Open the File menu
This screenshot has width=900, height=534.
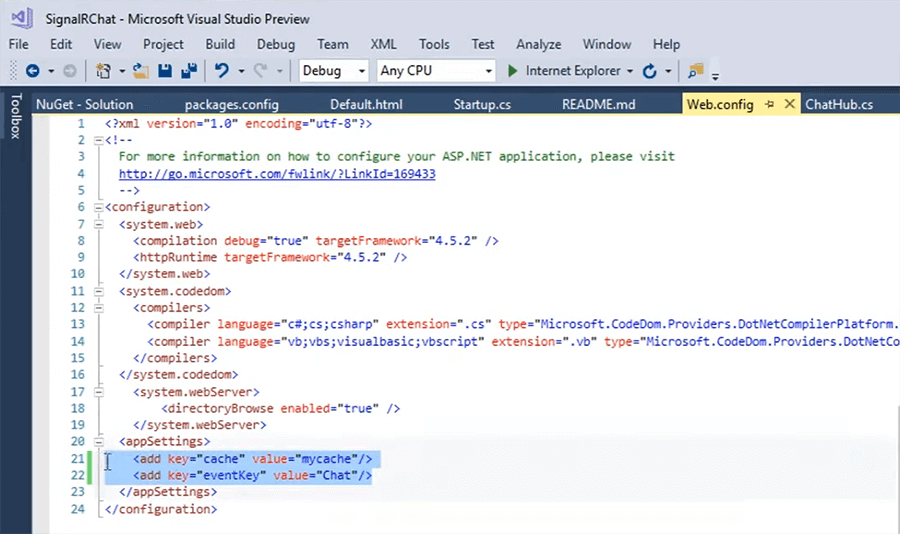point(18,44)
